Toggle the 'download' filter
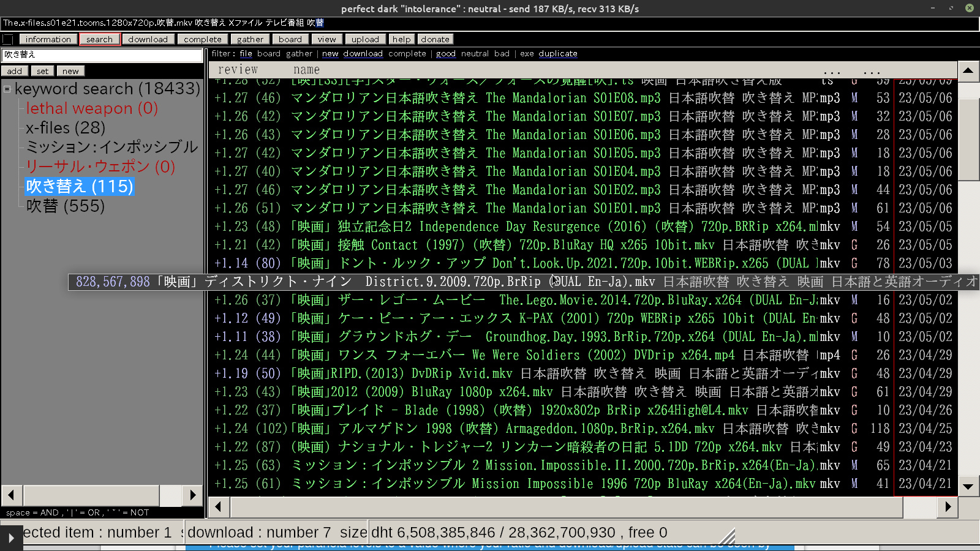Viewport: 980px width, 551px height. (363, 54)
